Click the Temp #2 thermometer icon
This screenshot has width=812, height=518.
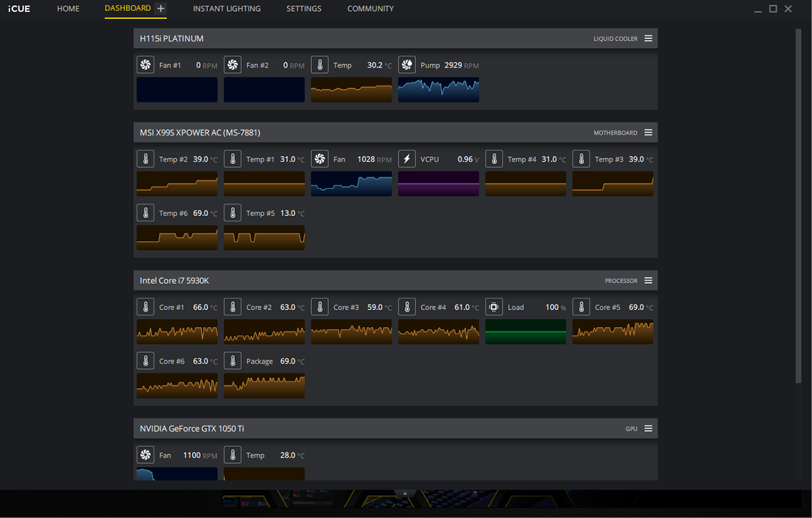pyautogui.click(x=145, y=159)
